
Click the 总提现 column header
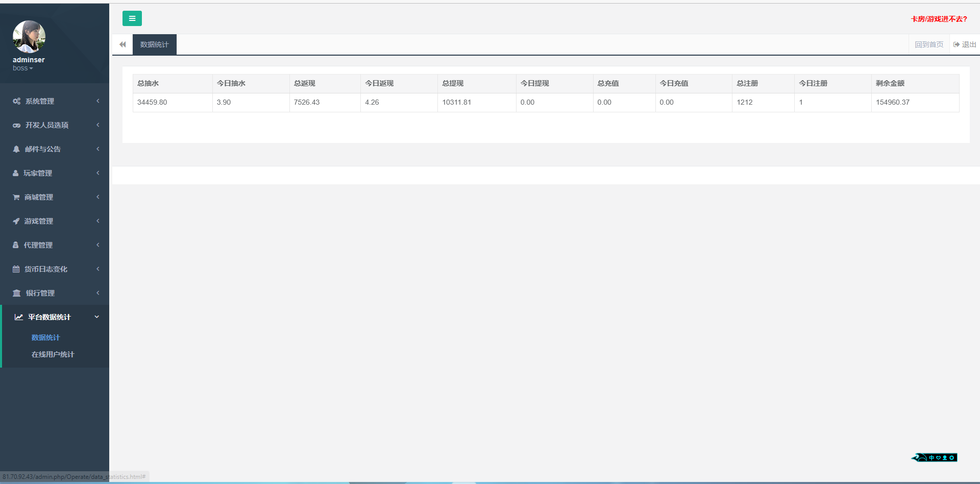click(477, 83)
